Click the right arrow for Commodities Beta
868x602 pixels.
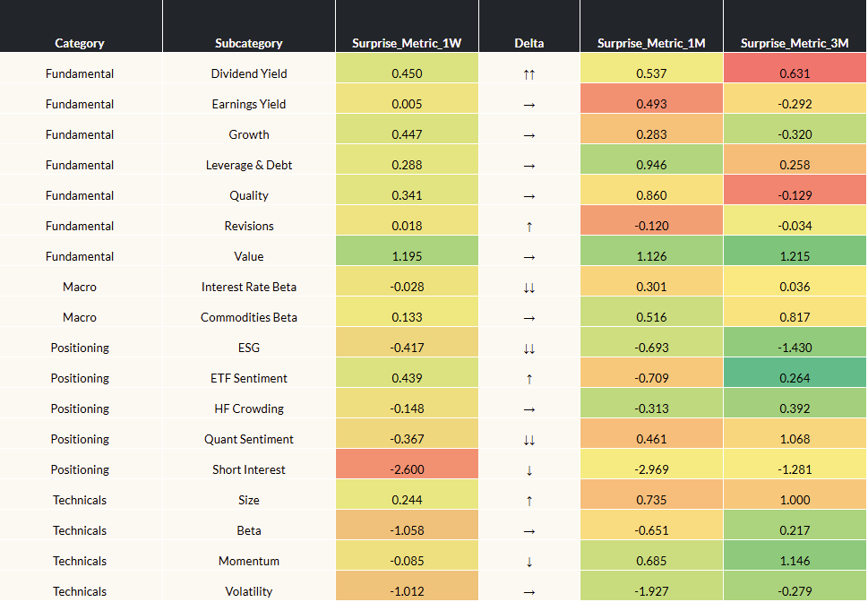(529, 318)
